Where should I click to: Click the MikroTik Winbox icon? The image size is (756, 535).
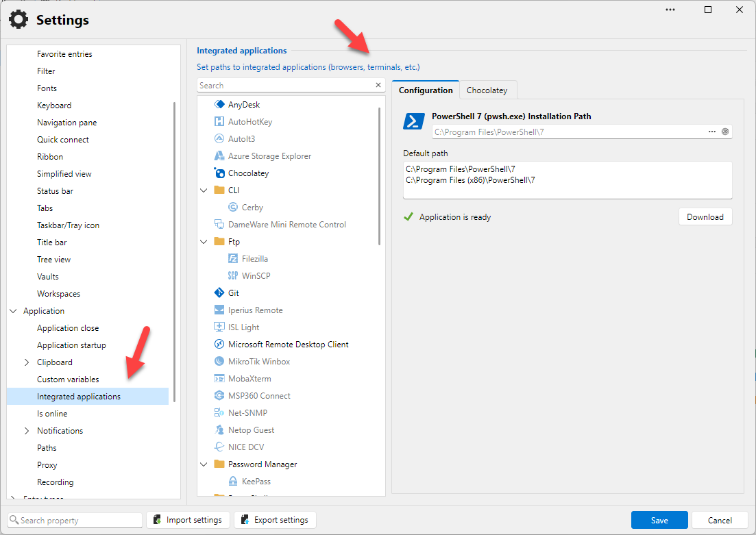coord(219,361)
